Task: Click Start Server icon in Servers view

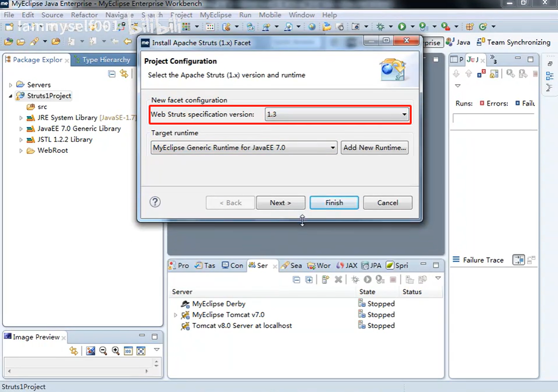Action: tap(367, 280)
